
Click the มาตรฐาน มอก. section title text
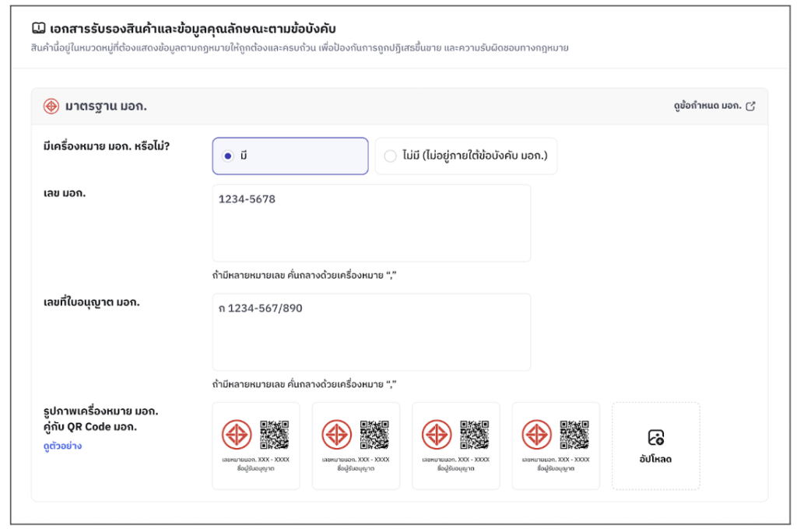point(107,107)
